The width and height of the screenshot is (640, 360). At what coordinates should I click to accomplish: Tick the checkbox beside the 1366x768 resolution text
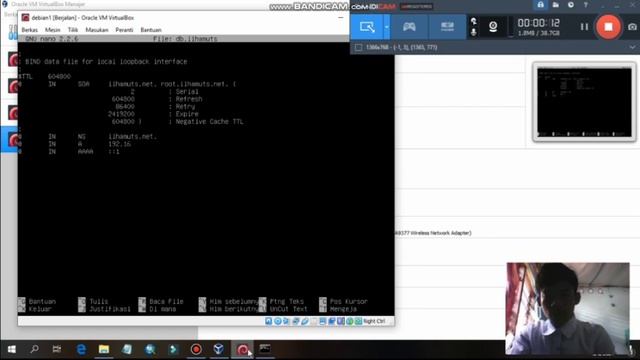click(x=358, y=47)
